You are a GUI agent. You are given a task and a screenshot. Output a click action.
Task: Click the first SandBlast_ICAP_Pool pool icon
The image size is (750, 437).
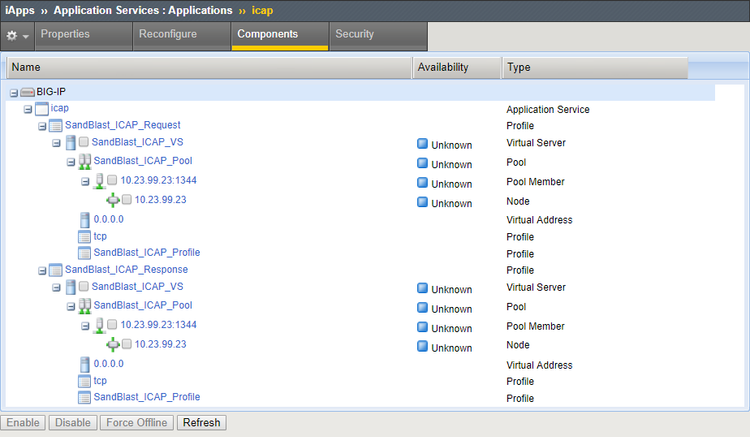click(x=85, y=161)
